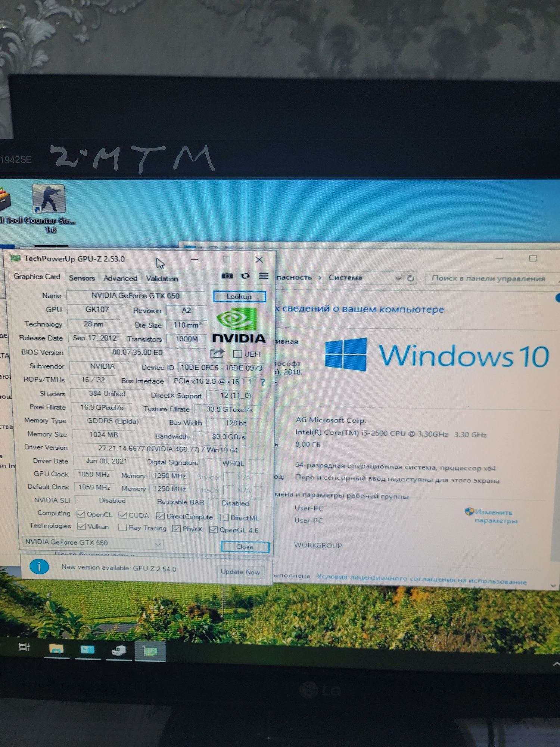Toggle the DirectCompute checkbox
Viewport: 560px width, 747px height.
pyautogui.click(x=160, y=516)
